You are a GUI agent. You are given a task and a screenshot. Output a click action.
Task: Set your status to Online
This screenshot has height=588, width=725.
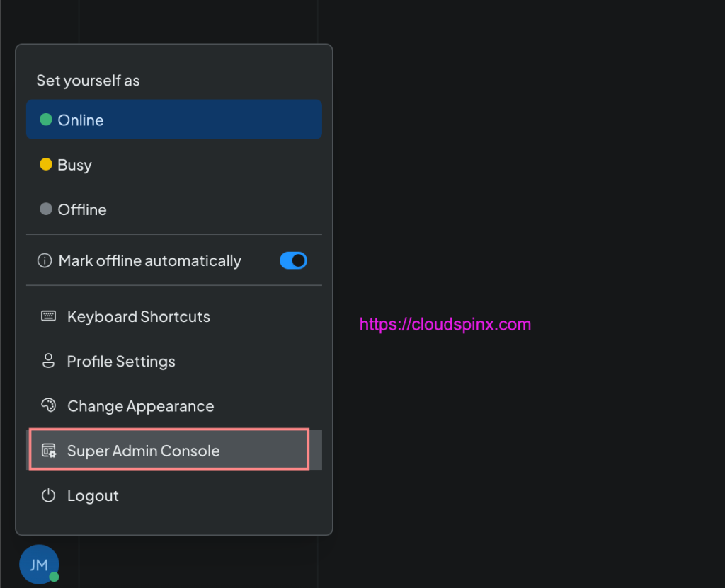point(81,120)
